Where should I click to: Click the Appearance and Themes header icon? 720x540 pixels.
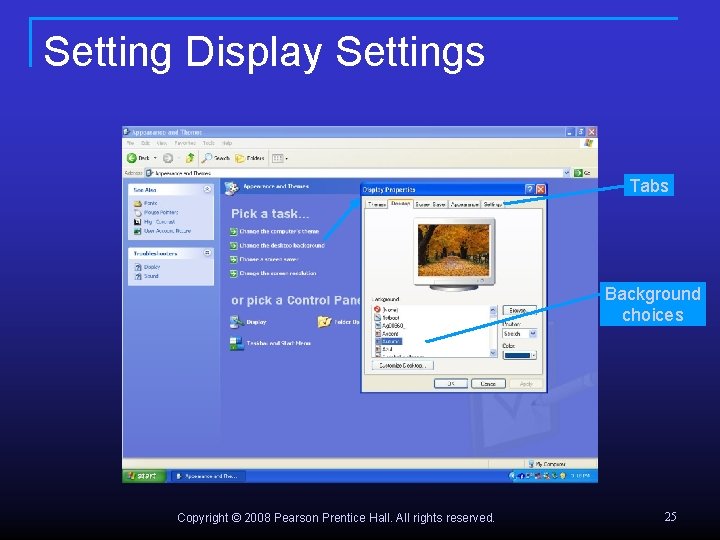click(x=232, y=187)
